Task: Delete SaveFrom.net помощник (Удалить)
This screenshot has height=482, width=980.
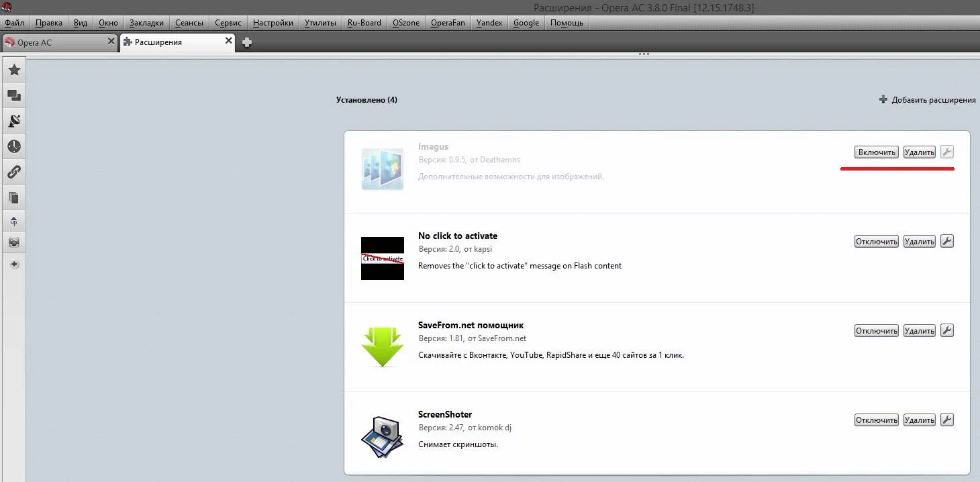Action: tap(919, 331)
